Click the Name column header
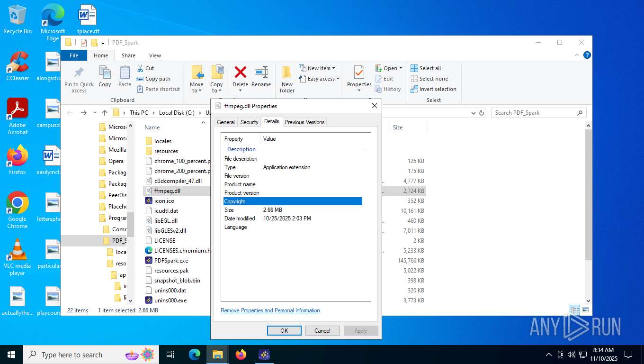 coord(152,127)
